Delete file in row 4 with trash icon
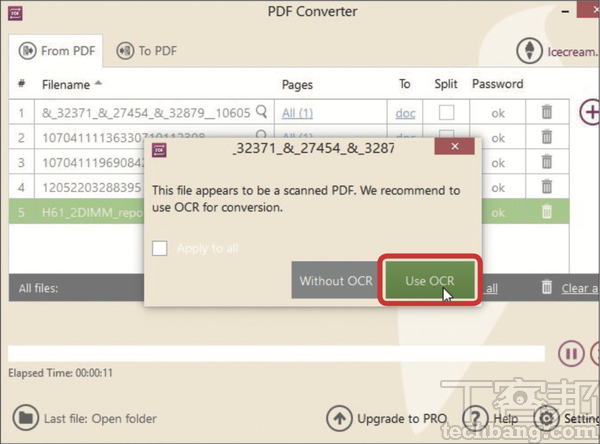 point(547,186)
